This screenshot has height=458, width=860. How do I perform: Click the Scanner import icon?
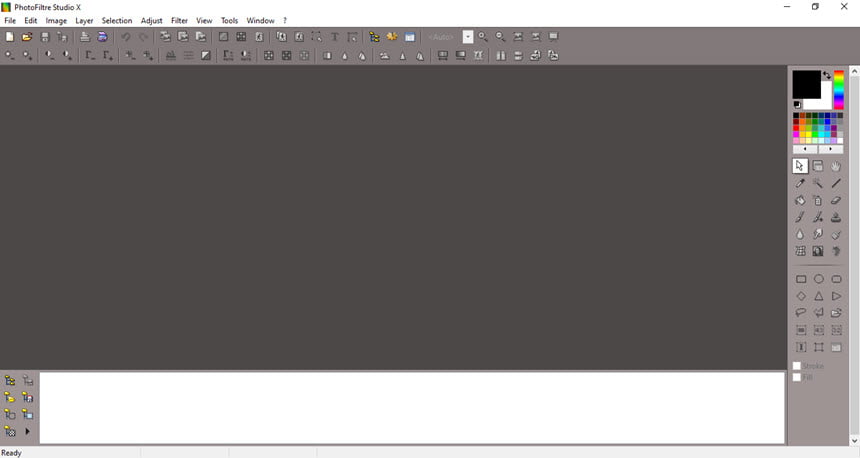[103, 37]
